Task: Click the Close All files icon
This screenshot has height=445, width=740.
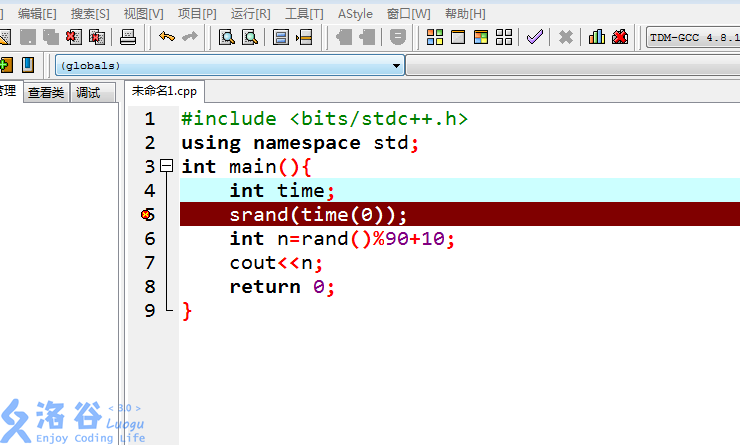Action: (x=97, y=38)
